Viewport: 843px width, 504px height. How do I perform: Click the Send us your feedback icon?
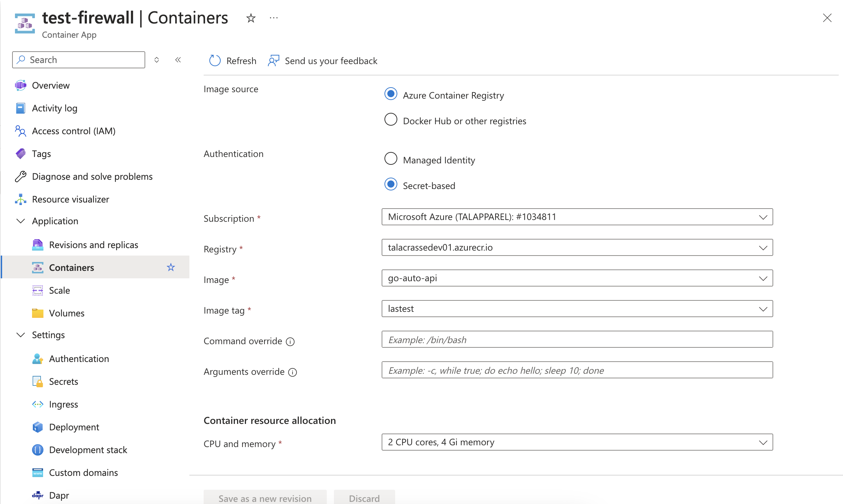(273, 61)
